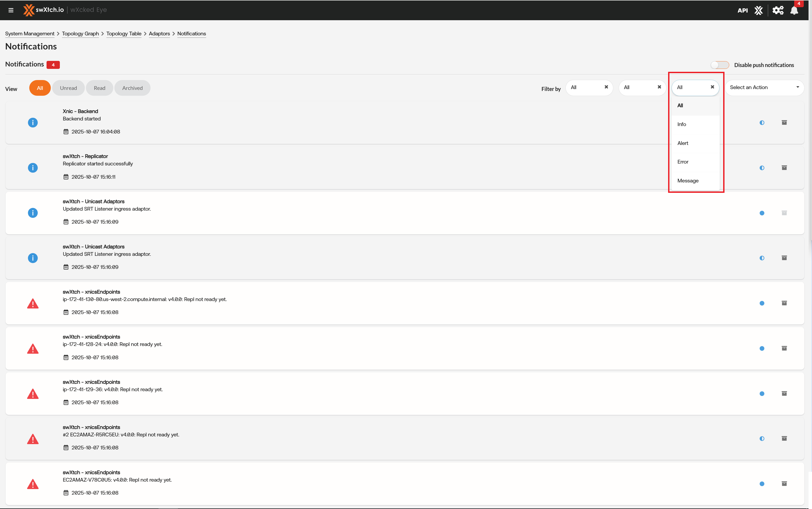Viewport: 812px width, 509px height.
Task: Click the notification bell icon
Action: point(794,10)
